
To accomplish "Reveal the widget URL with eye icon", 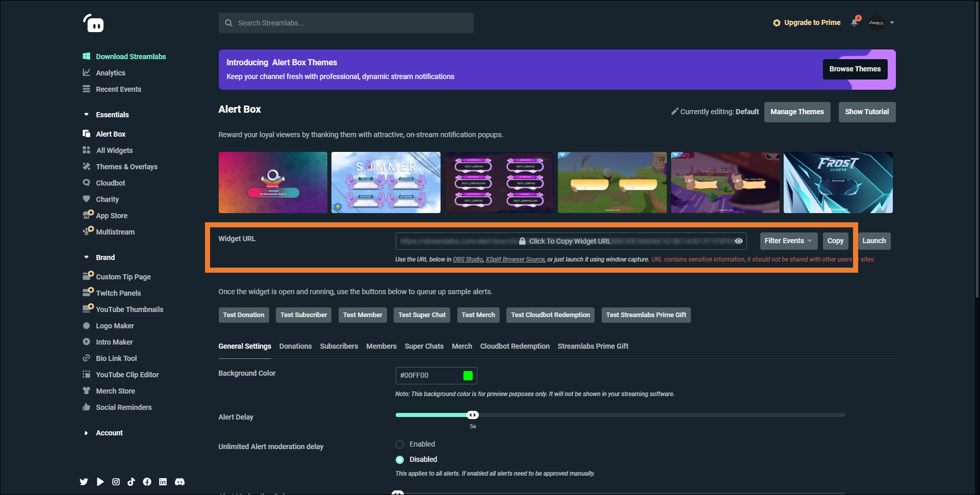I will point(738,241).
